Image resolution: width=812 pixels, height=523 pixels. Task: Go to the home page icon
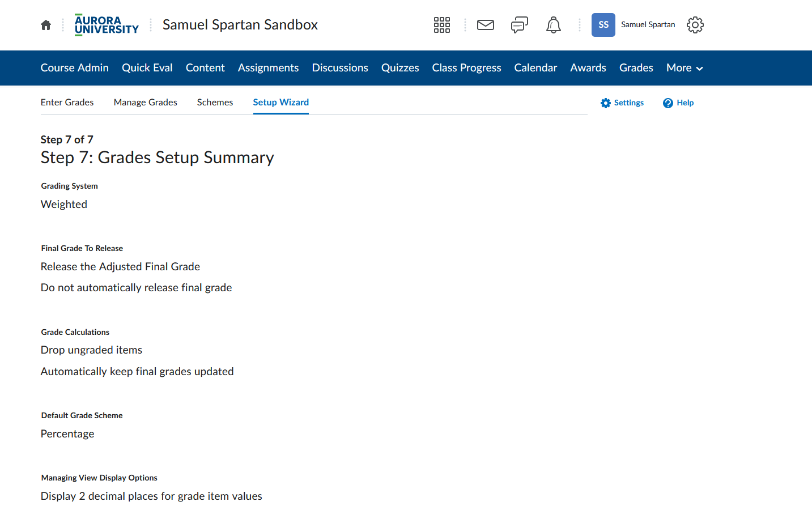[46, 25]
